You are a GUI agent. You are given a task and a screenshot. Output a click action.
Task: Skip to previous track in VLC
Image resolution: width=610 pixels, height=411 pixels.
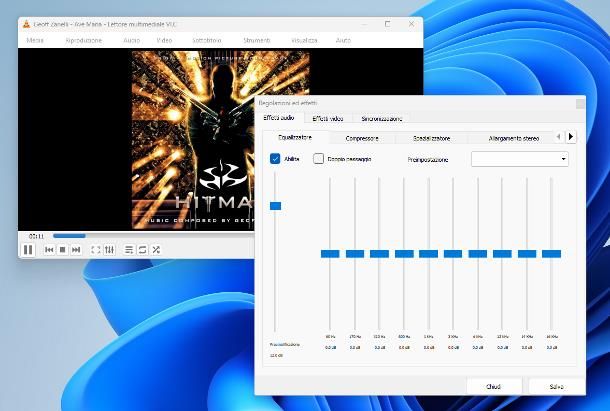pyautogui.click(x=49, y=249)
